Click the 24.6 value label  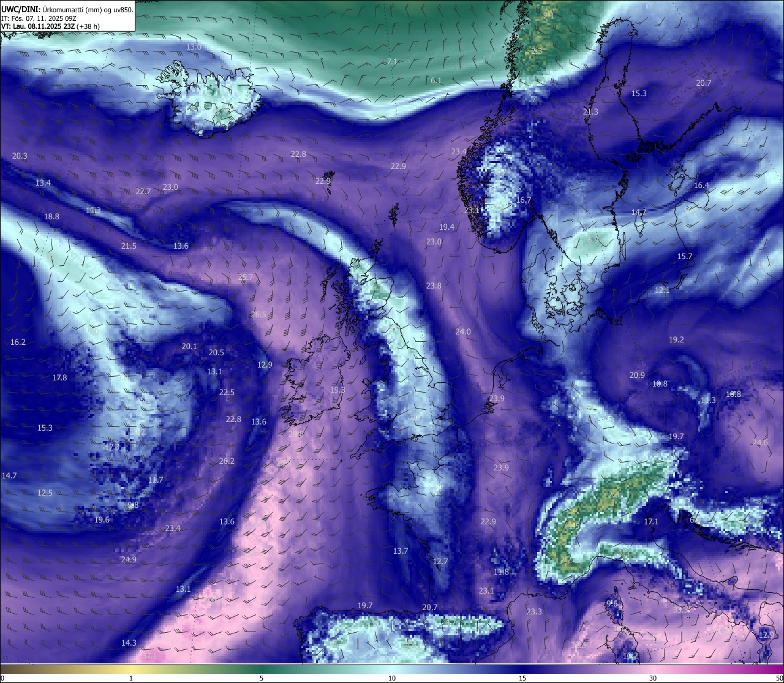tap(760, 442)
